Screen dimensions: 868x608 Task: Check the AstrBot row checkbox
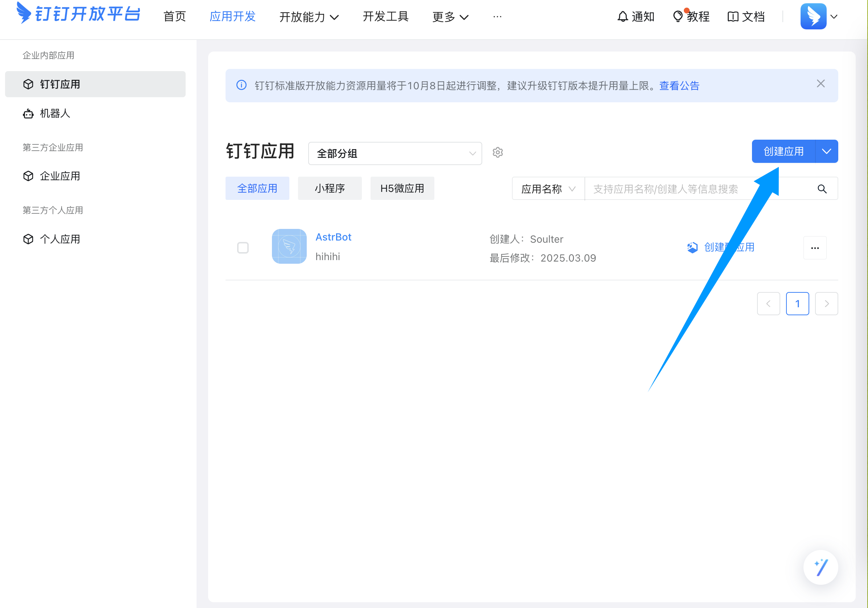243,248
